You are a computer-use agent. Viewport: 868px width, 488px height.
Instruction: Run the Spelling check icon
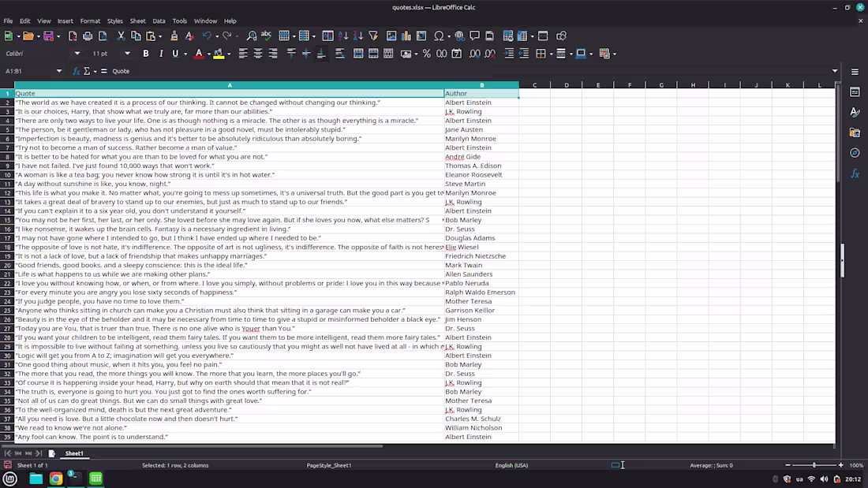click(x=266, y=36)
